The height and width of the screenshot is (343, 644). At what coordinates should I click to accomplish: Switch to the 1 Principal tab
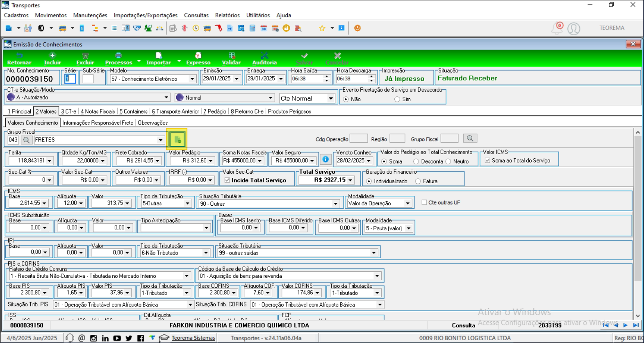coord(19,111)
